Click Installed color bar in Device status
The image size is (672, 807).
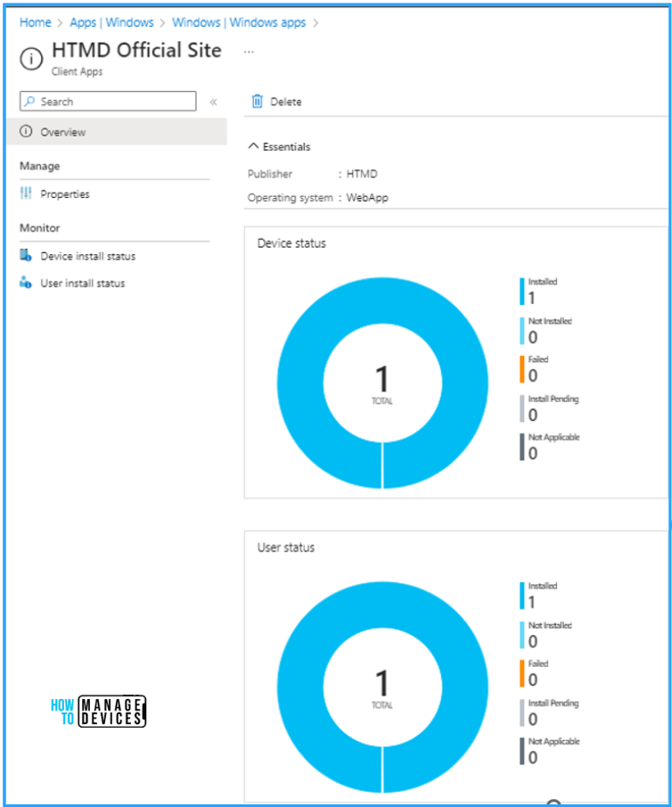pyautogui.click(x=521, y=292)
